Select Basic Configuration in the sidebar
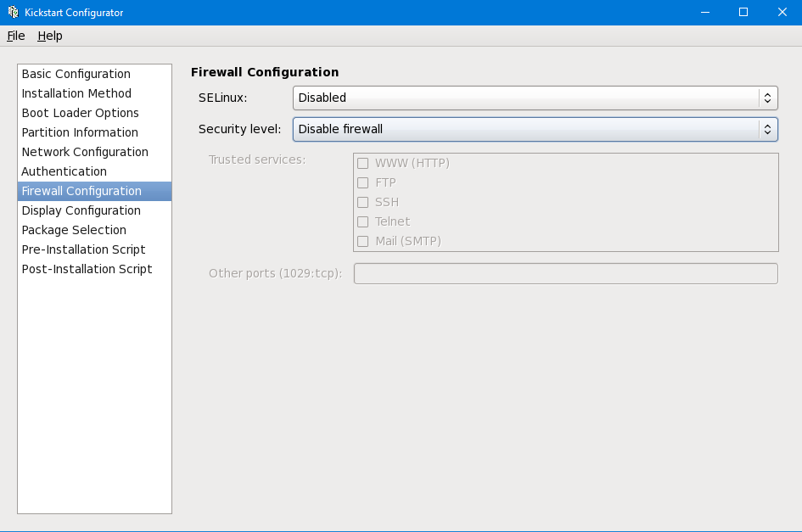 click(x=76, y=74)
